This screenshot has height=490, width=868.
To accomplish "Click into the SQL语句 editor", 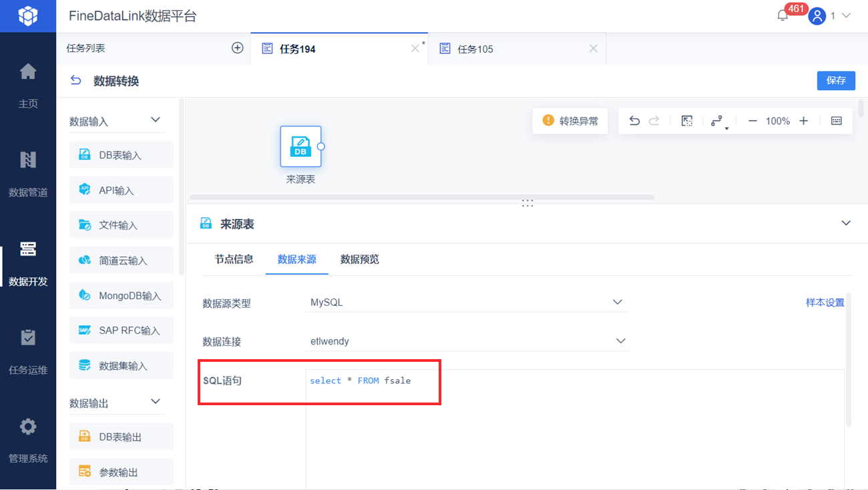I will click(575, 427).
